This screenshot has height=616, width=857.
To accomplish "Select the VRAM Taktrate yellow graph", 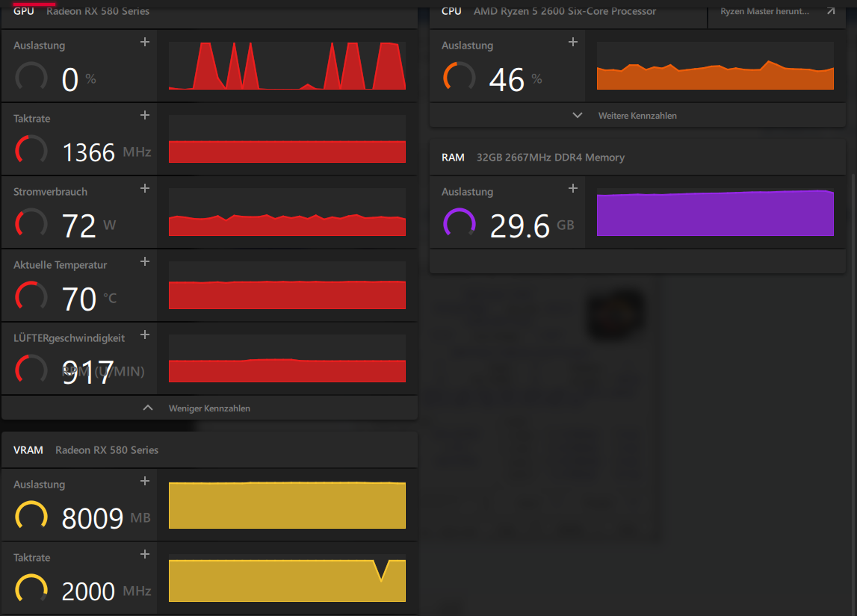I will click(x=287, y=578).
